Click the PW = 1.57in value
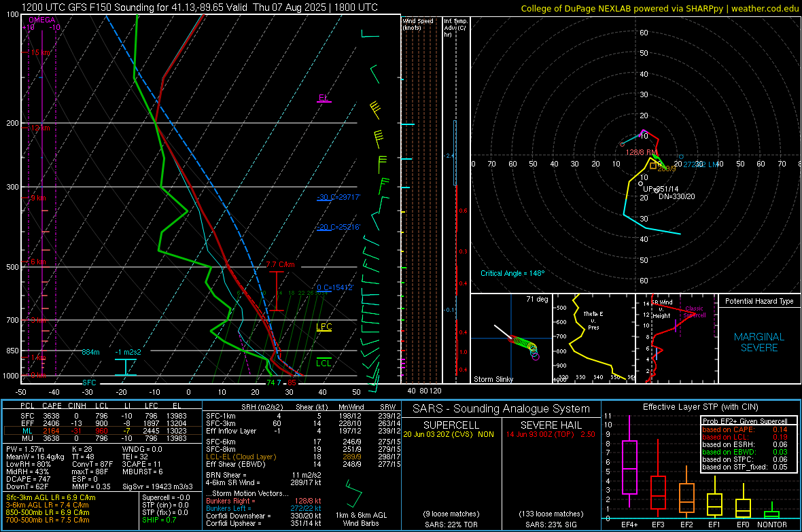 click(x=25, y=449)
